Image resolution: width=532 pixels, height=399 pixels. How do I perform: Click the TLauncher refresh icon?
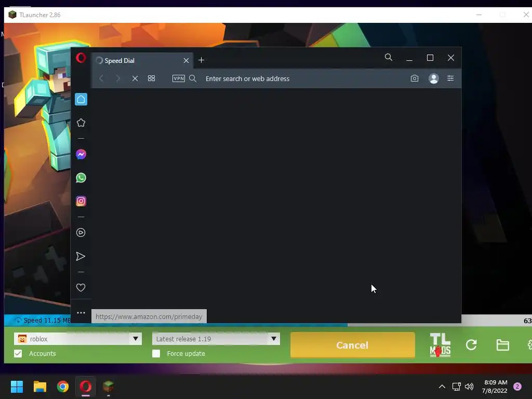(x=471, y=345)
